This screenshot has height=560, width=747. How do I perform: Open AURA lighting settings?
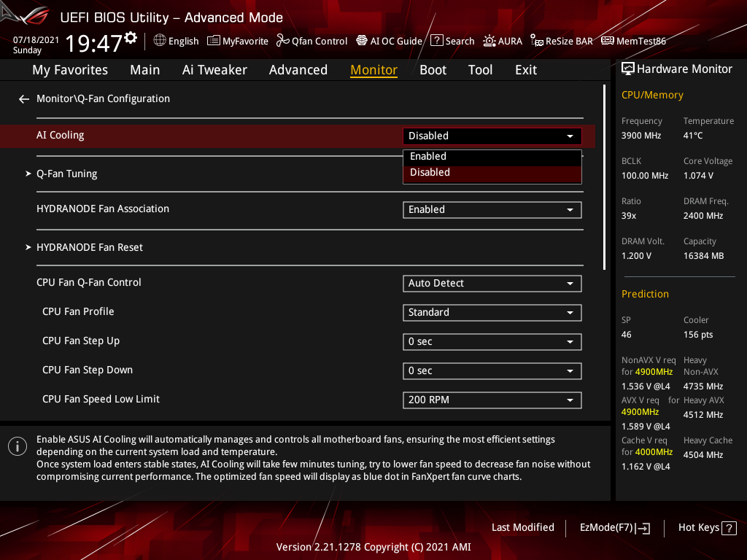click(x=503, y=41)
